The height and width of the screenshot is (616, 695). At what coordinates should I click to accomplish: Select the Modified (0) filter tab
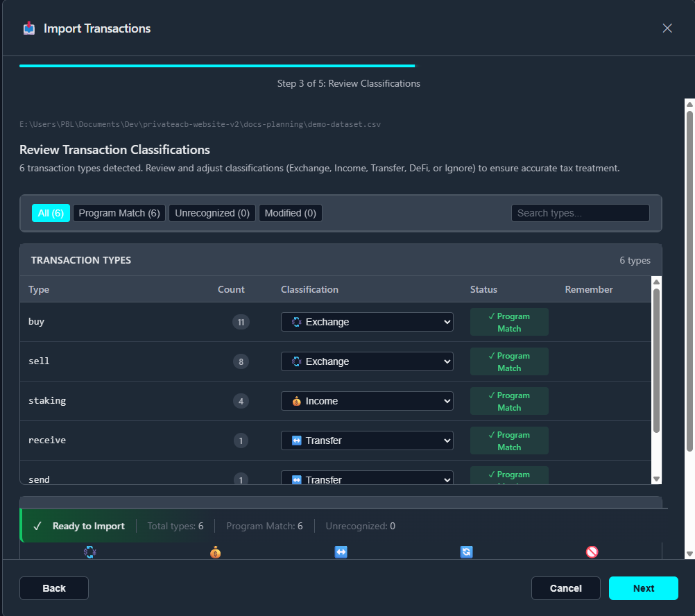tap(291, 213)
